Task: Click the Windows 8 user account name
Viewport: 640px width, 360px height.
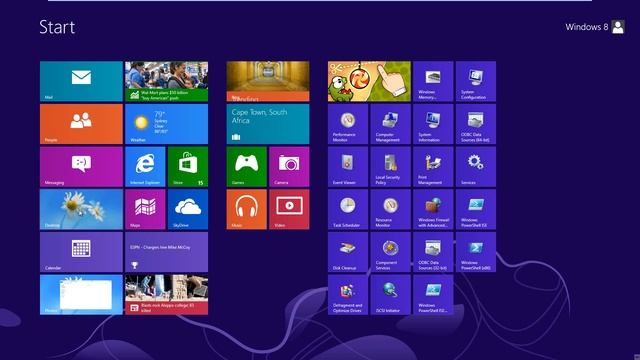Action: pos(587,27)
